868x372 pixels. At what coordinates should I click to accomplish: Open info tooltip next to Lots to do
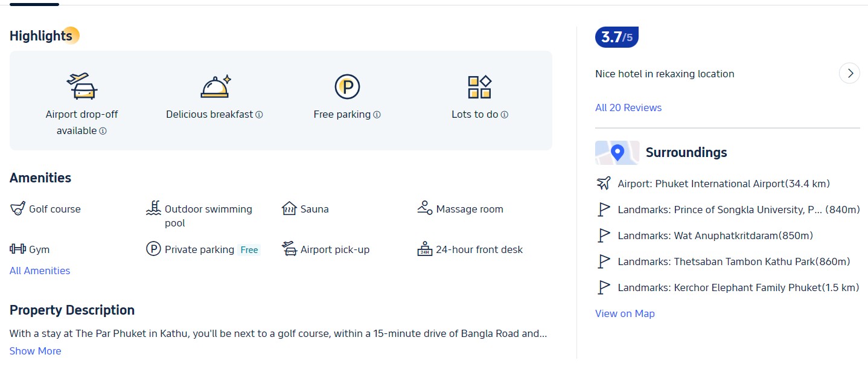(x=505, y=115)
